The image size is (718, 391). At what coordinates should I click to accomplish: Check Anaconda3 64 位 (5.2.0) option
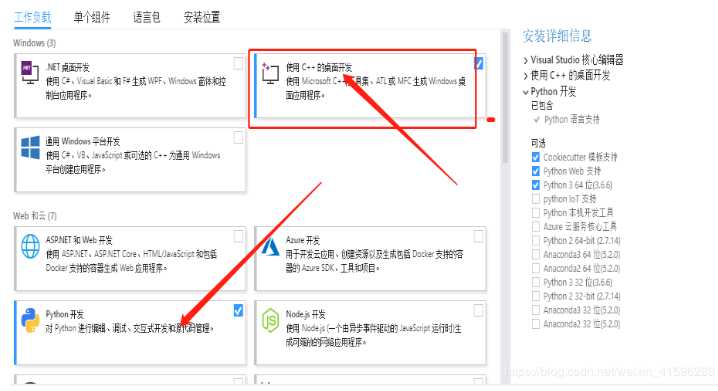coord(536,255)
